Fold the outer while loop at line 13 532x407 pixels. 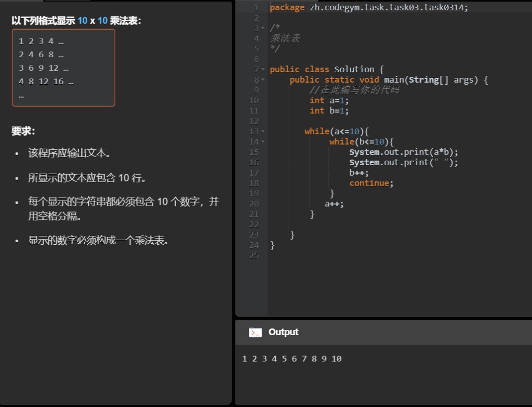262,131
